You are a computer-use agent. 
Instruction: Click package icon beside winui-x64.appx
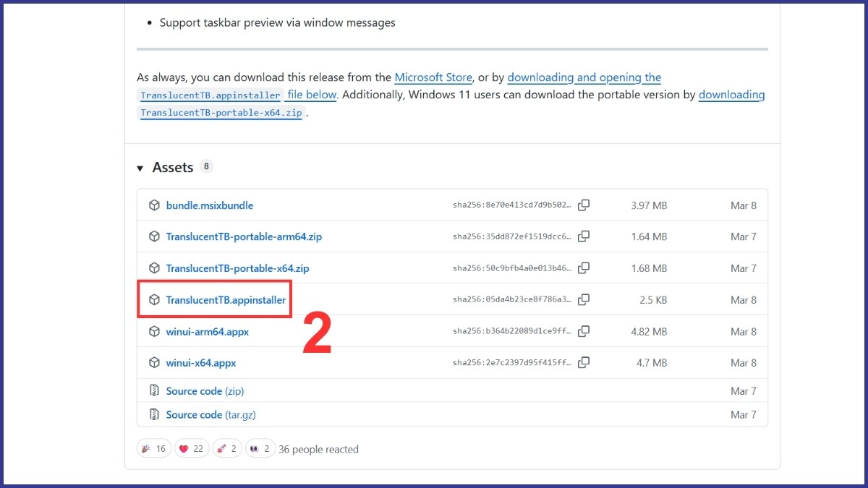(154, 363)
